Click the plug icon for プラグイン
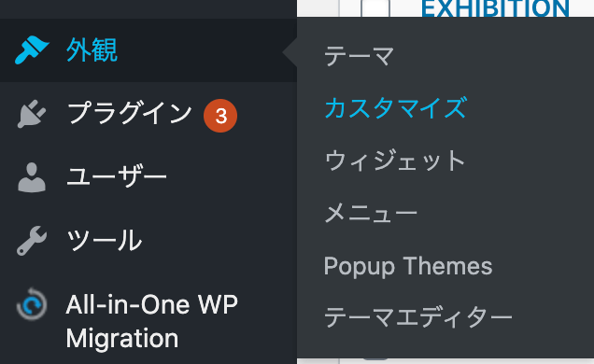This screenshot has height=364, width=594. click(32, 114)
